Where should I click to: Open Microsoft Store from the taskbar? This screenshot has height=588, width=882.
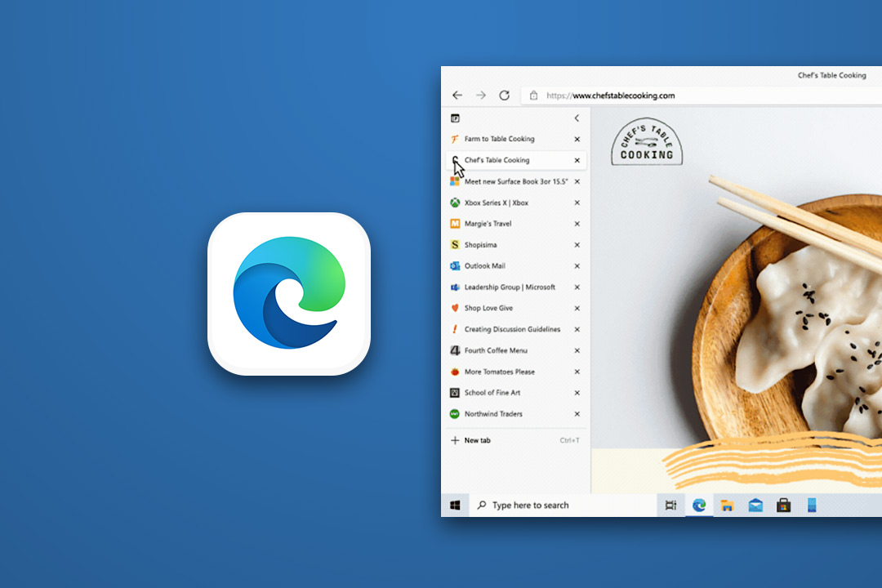pos(783,506)
